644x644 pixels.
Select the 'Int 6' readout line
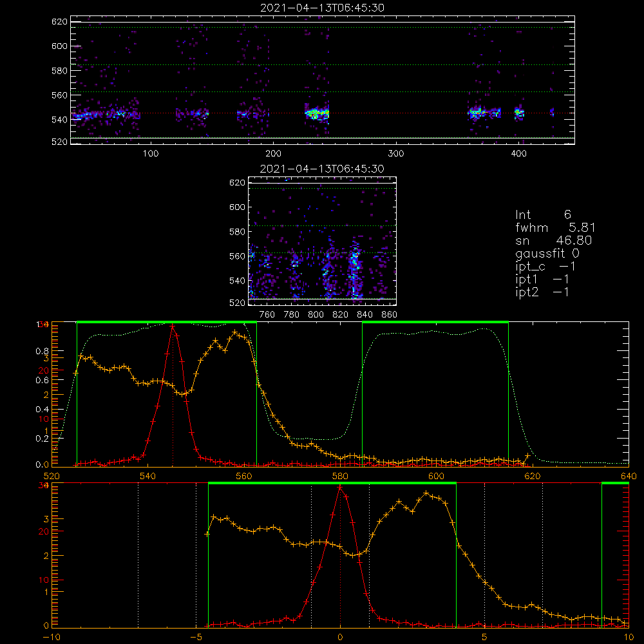tap(543, 214)
